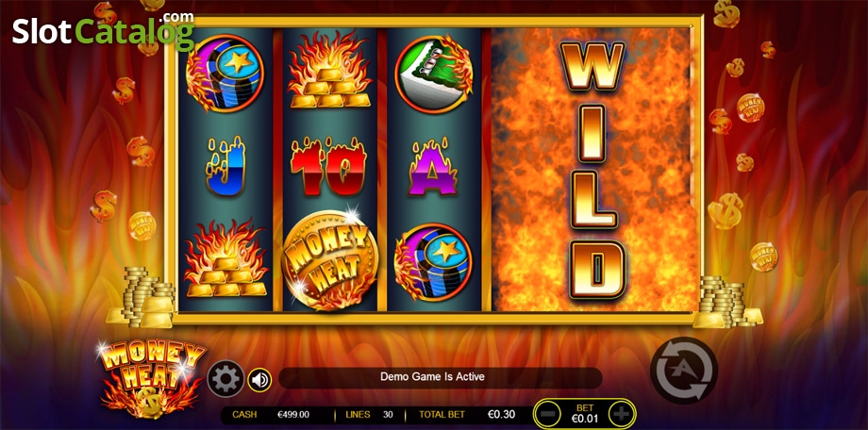Screen dimensions: 868x430
Task: Click star chip symbol in third reel
Action: pyautogui.click(x=433, y=262)
